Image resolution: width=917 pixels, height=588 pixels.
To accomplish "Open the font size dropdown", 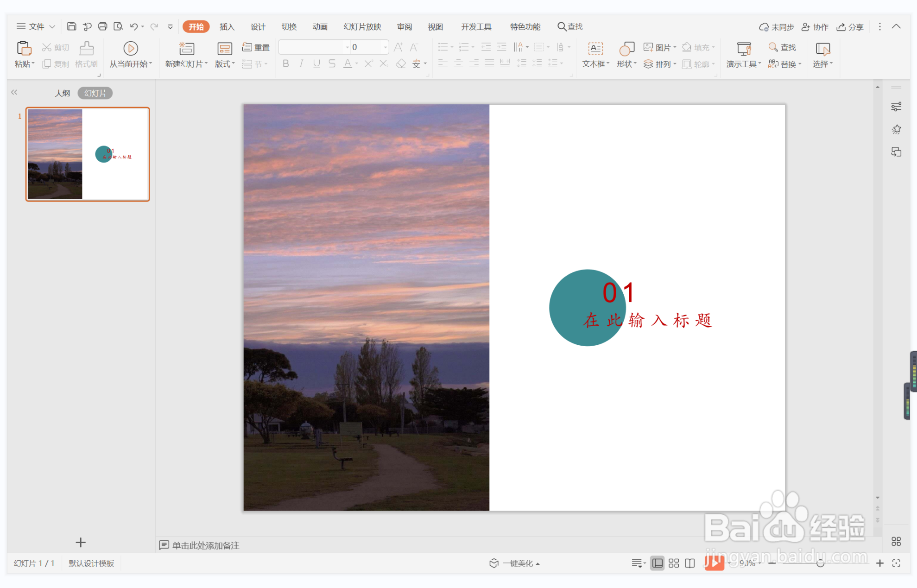I will coord(385,47).
